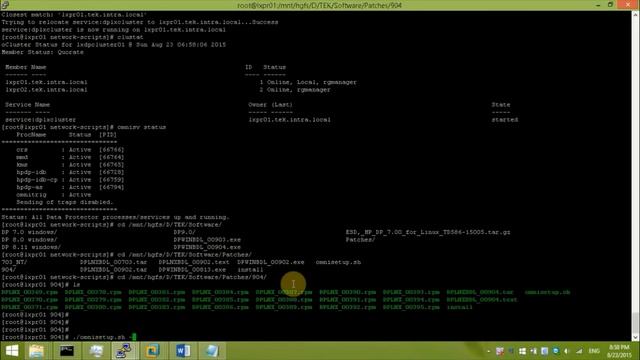Open the network signal tray icon
Screen dimensions: 640x360
click(579, 351)
